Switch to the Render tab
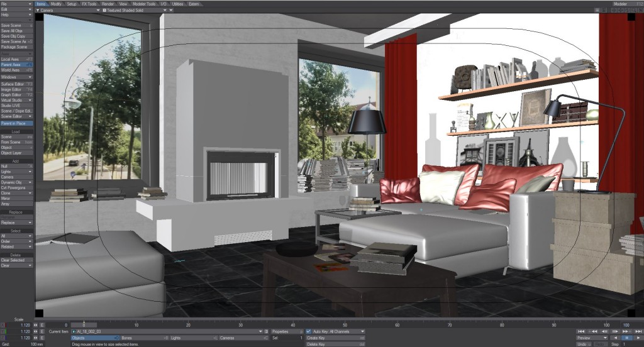 108,4
